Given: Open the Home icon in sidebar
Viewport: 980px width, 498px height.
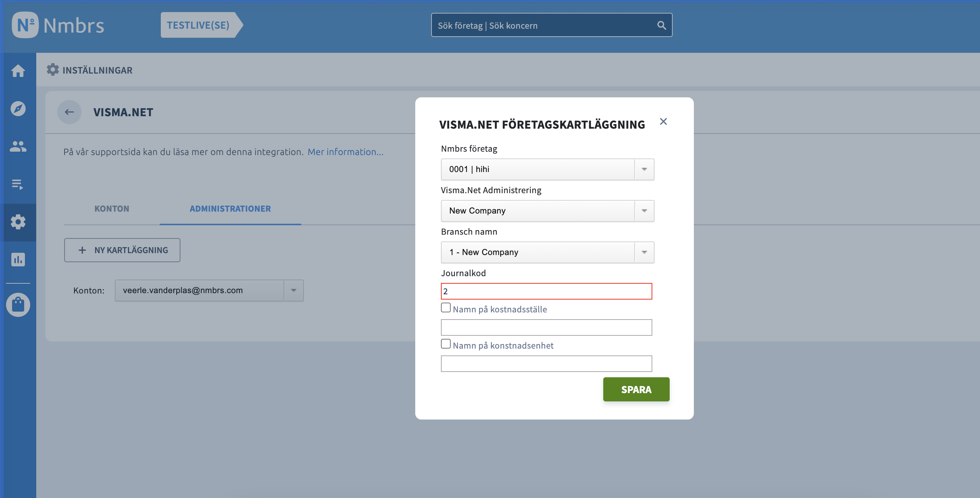Looking at the screenshot, I should [18, 71].
